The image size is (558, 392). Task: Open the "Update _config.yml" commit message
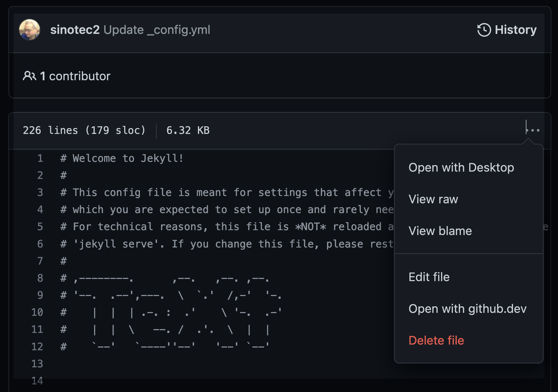click(x=157, y=30)
